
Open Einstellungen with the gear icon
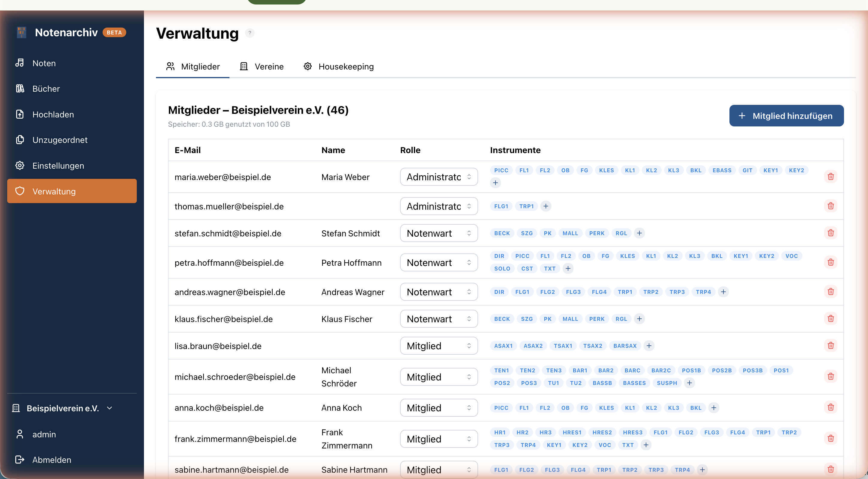tap(20, 165)
